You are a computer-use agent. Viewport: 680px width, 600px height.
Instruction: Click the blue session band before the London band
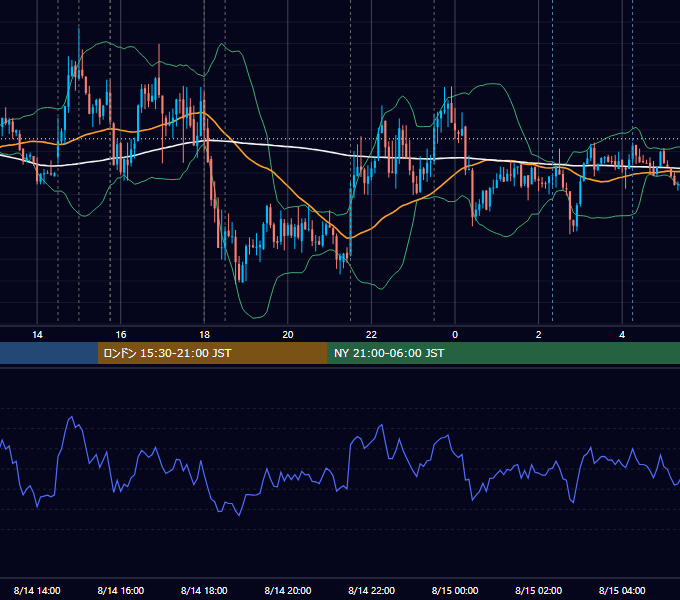[x=49, y=353]
